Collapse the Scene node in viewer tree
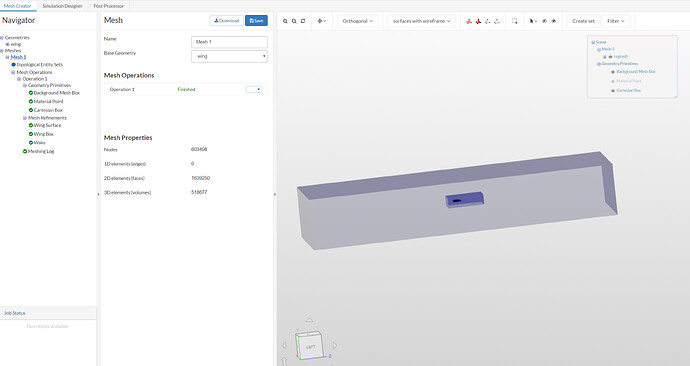 [593, 42]
